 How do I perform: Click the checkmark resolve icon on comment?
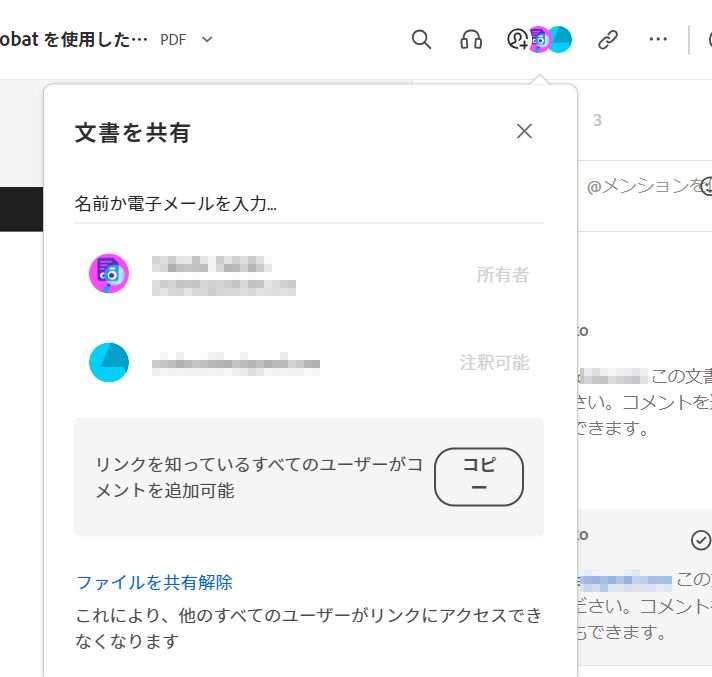(x=701, y=540)
